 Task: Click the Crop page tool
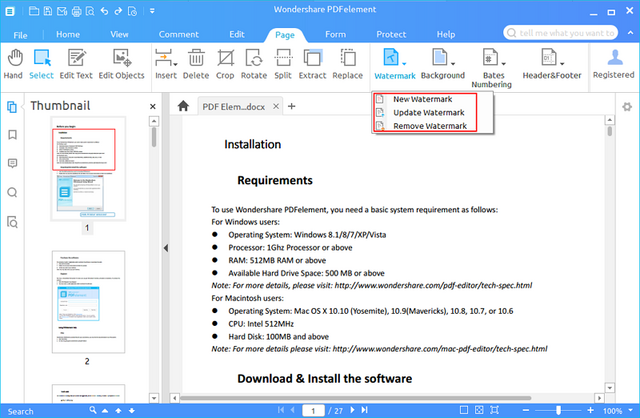coord(225,64)
